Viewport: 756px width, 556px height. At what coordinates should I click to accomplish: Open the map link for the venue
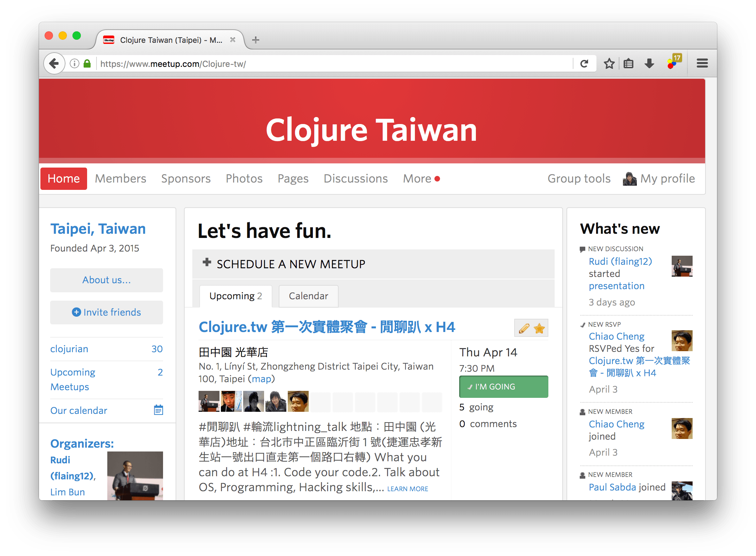261,379
